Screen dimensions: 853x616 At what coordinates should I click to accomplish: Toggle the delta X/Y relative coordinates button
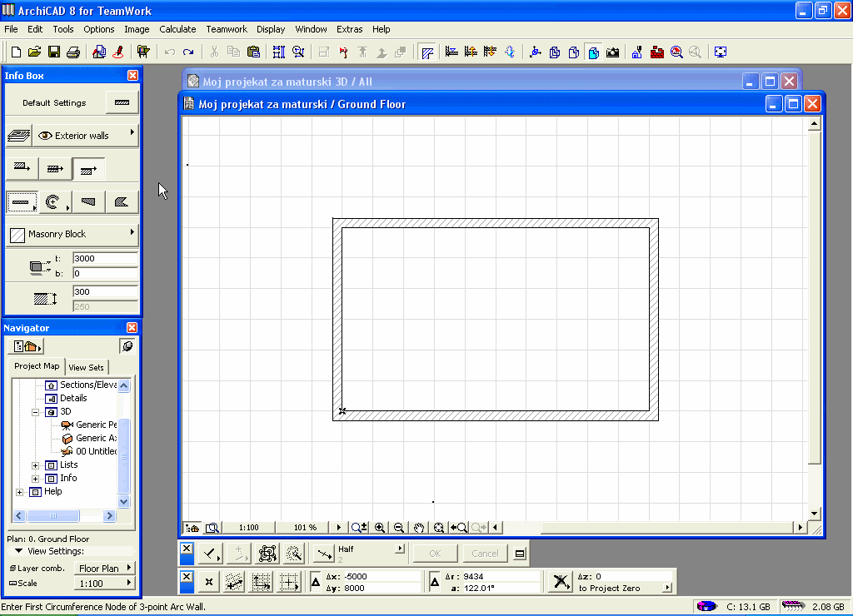pyautogui.click(x=317, y=582)
